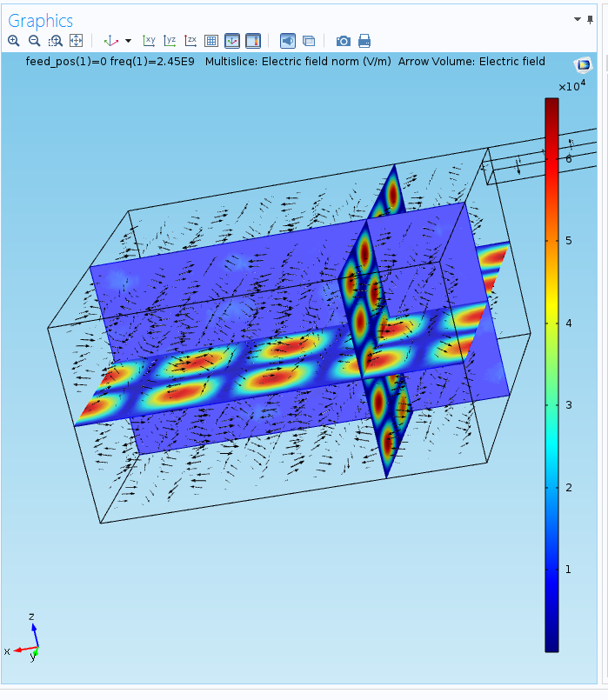The height and width of the screenshot is (700, 608).
Task: Click 'feed_pos(1)=0 freq(1)=2.45E9' text
Action: click(110, 62)
